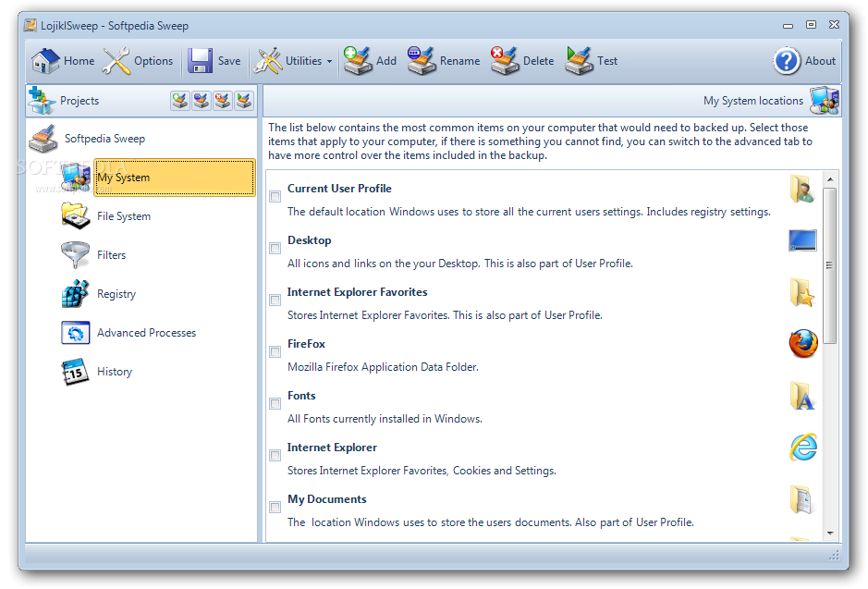Click the About toolbar label

[820, 61]
